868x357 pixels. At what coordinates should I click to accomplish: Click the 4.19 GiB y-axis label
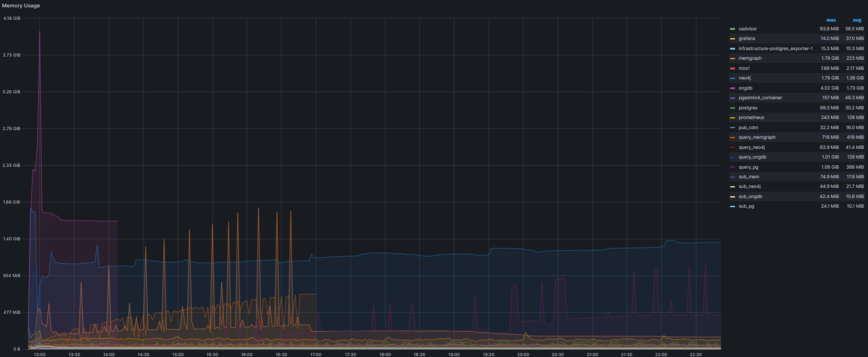point(12,18)
